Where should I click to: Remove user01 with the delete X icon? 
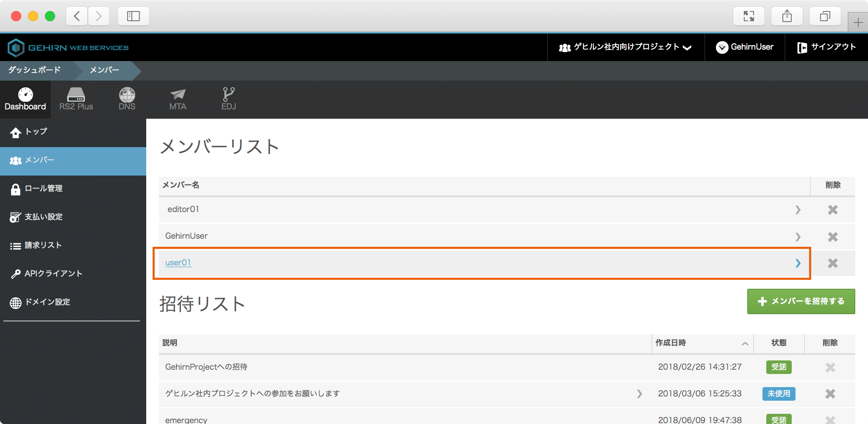832,263
